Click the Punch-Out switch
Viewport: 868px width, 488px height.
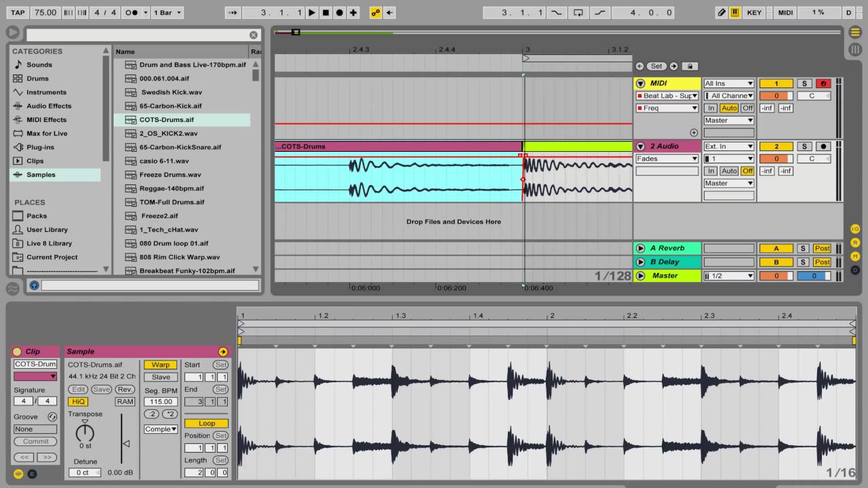point(600,12)
